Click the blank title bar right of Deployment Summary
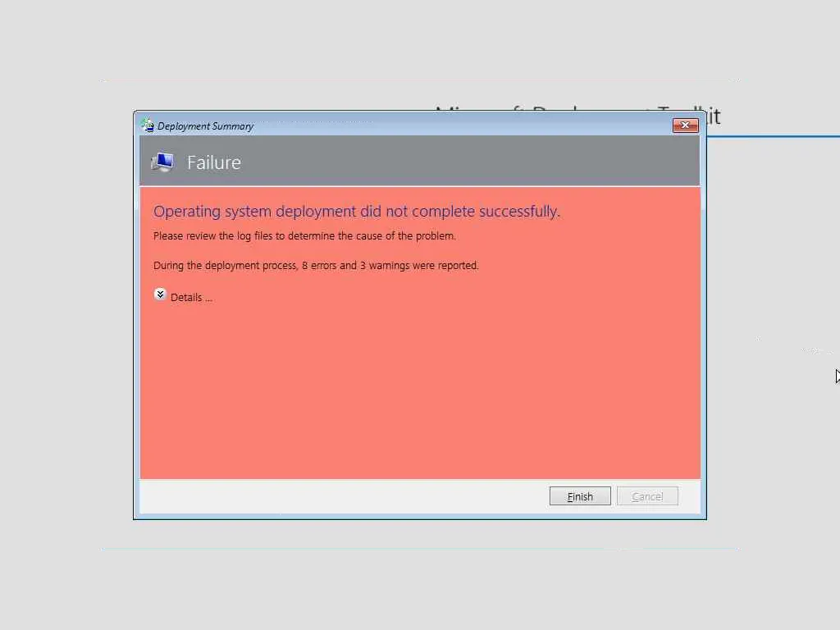 coord(461,126)
